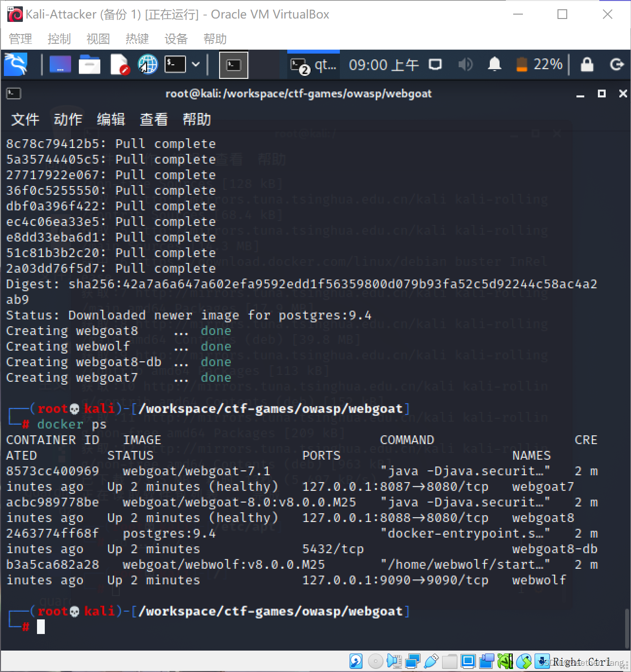Click the container name webgoat8-db
This screenshot has width=631, height=672.
(555, 549)
